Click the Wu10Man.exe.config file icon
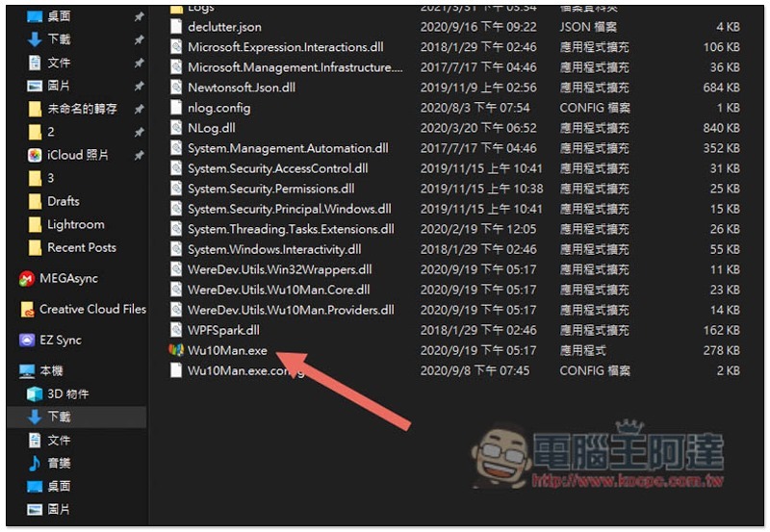The image size is (770, 532). point(176,370)
